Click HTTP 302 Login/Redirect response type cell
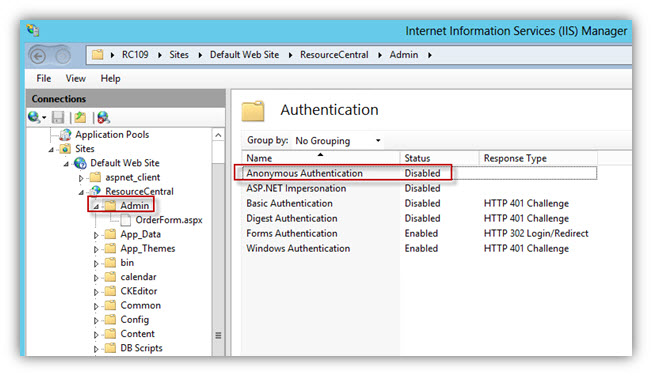 click(536, 233)
